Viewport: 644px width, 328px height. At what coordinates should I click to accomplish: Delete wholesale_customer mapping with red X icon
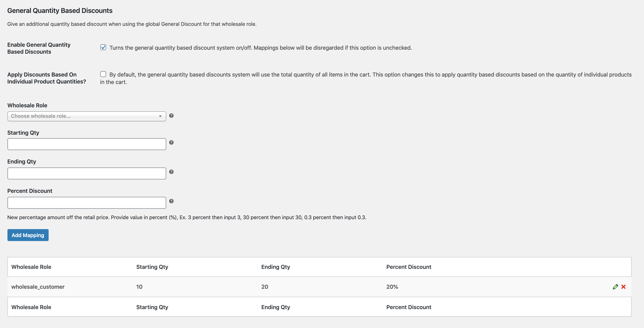click(x=623, y=287)
